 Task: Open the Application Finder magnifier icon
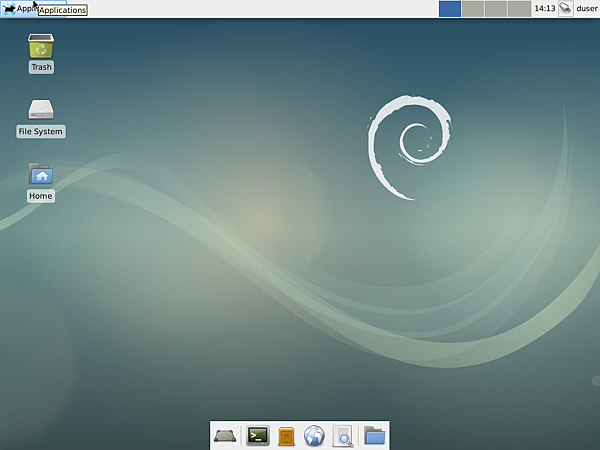click(x=343, y=436)
